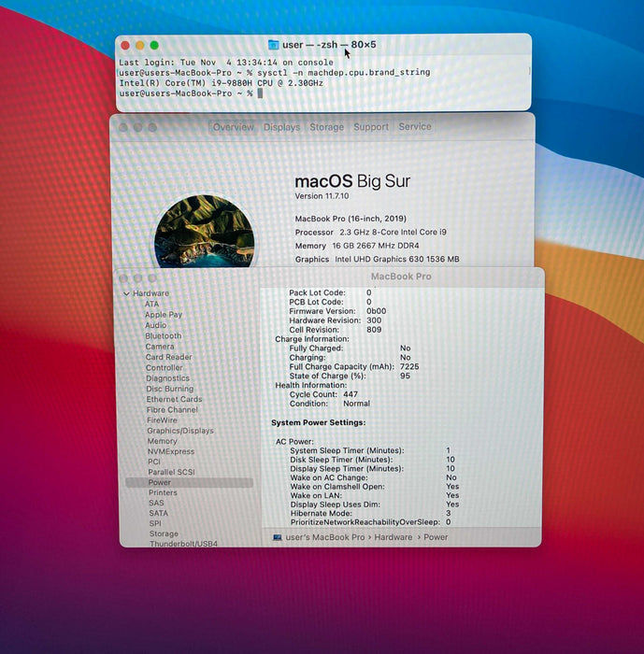This screenshot has width=644, height=654.
Task: Open the Support tab
Action: [371, 127]
